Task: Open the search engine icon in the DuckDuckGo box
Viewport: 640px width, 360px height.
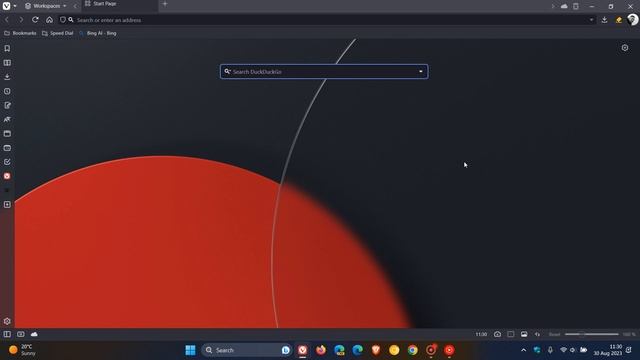Action: [x=227, y=71]
